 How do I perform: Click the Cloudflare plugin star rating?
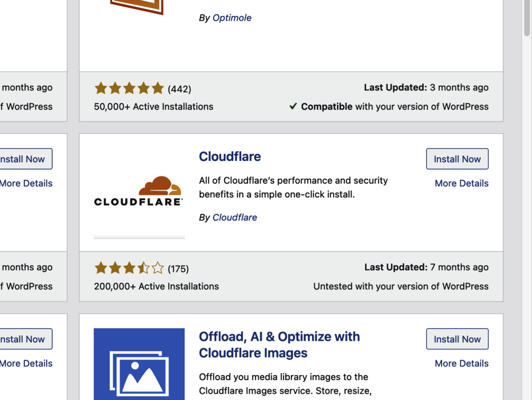coord(129,268)
